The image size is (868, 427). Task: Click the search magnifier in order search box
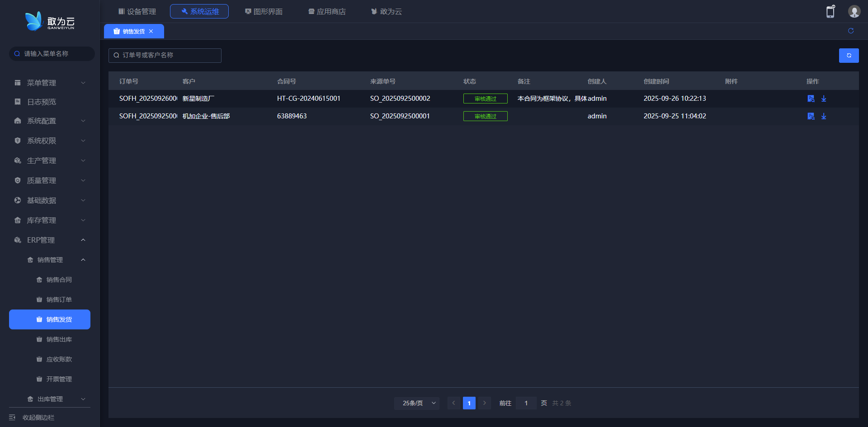coord(117,55)
